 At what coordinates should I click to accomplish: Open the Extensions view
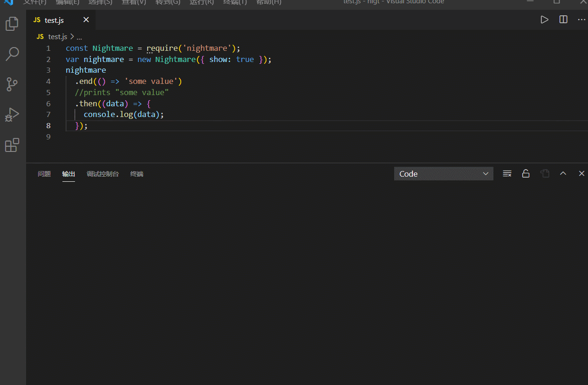point(12,145)
